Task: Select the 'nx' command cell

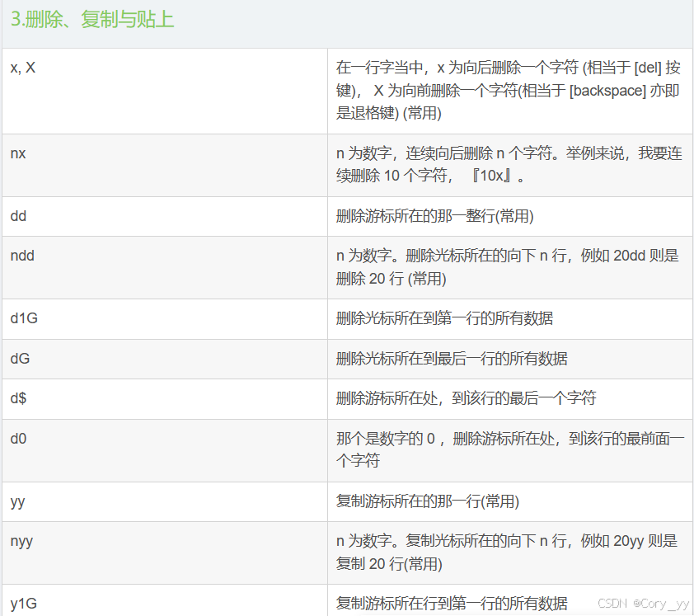Action: (165, 165)
